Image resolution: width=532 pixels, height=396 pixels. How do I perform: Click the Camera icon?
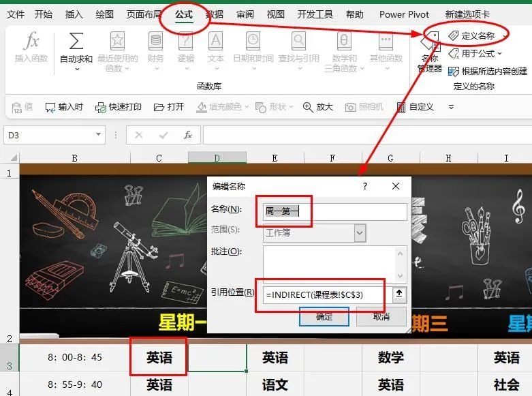point(351,108)
